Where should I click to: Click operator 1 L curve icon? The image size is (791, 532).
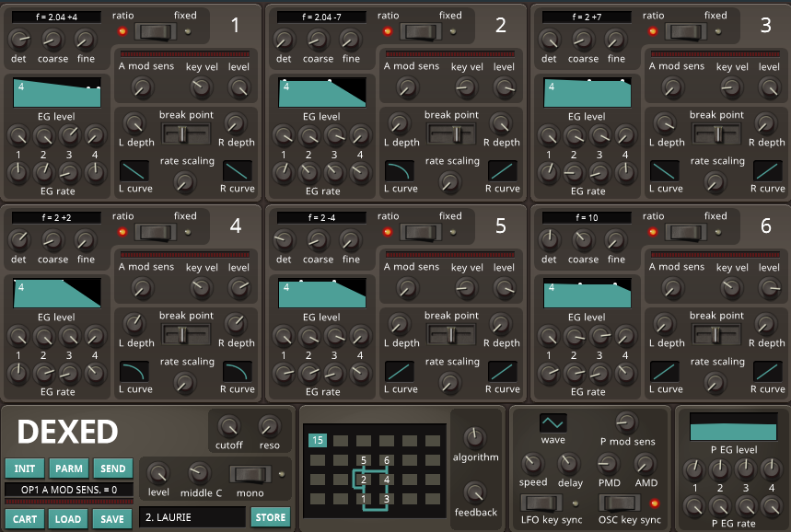tap(134, 171)
